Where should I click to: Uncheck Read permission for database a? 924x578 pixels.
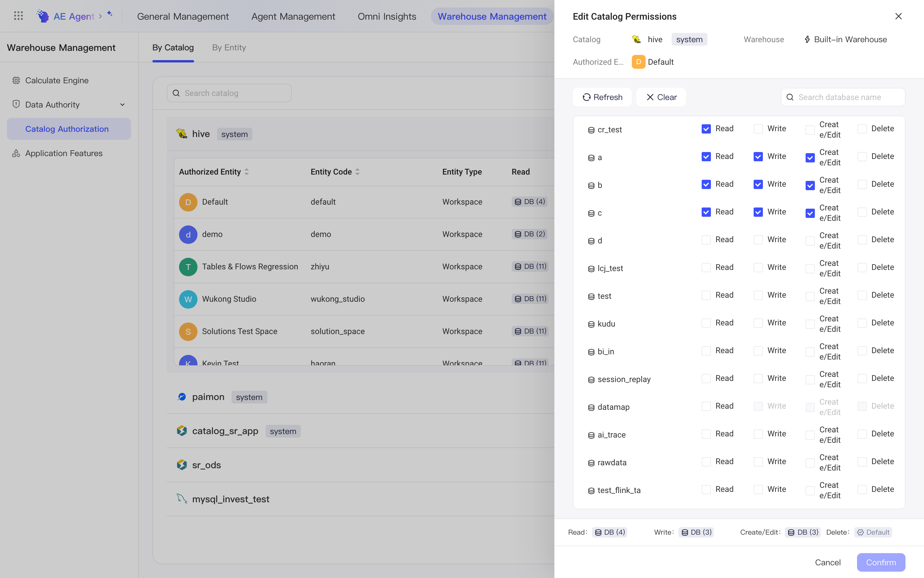(706, 157)
